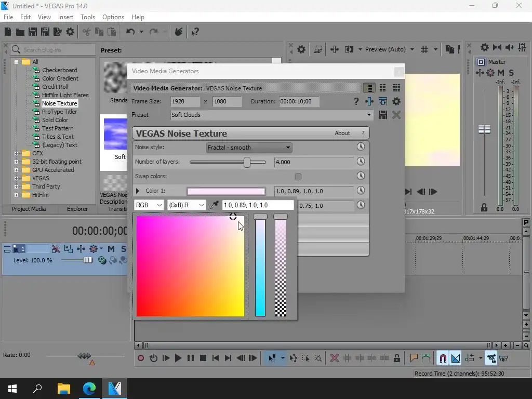Toggle Mute M on Master bus
Viewport: 532px width, 399px height.
(x=501, y=73)
